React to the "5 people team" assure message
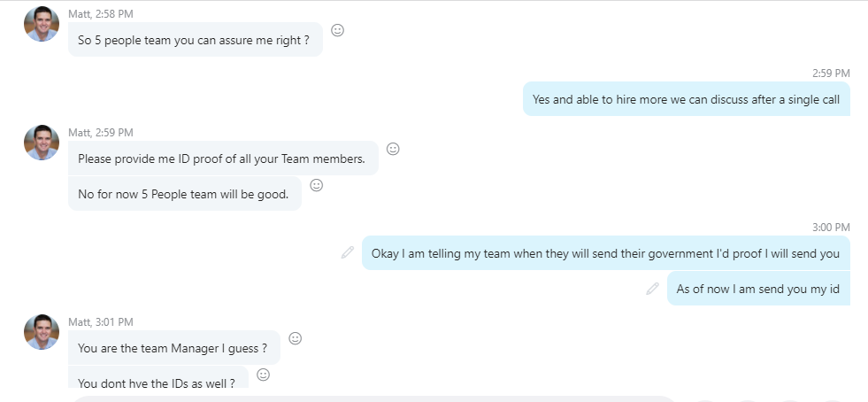The width and height of the screenshot is (868, 402). (338, 30)
